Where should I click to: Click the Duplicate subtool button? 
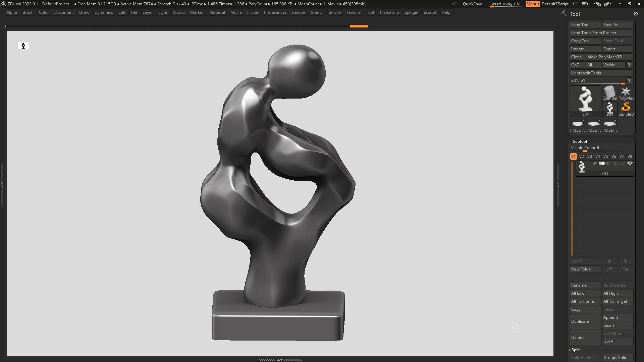pos(585,321)
